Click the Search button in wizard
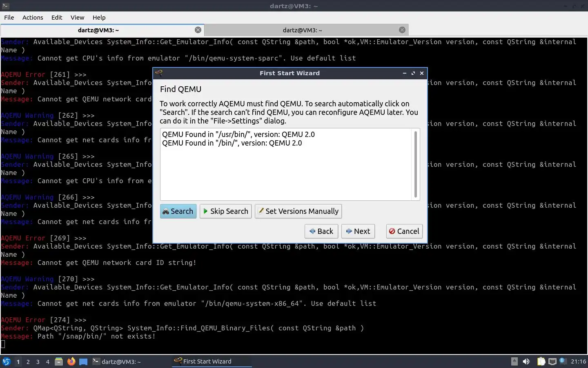The width and height of the screenshot is (588, 368). tap(178, 211)
